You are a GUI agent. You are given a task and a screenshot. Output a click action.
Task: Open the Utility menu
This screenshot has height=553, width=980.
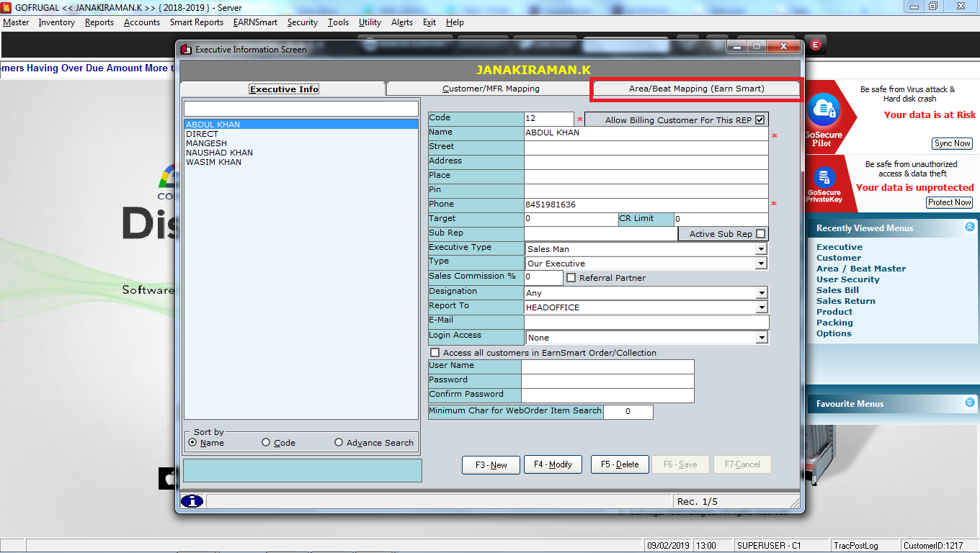370,22
